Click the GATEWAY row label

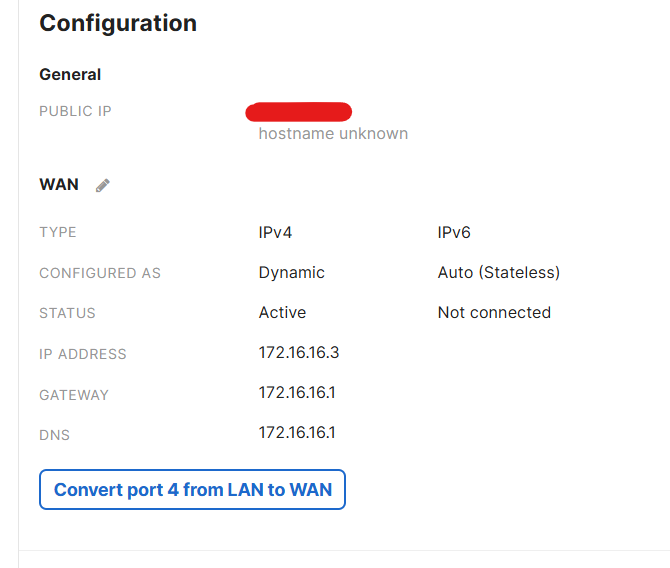coord(74,394)
